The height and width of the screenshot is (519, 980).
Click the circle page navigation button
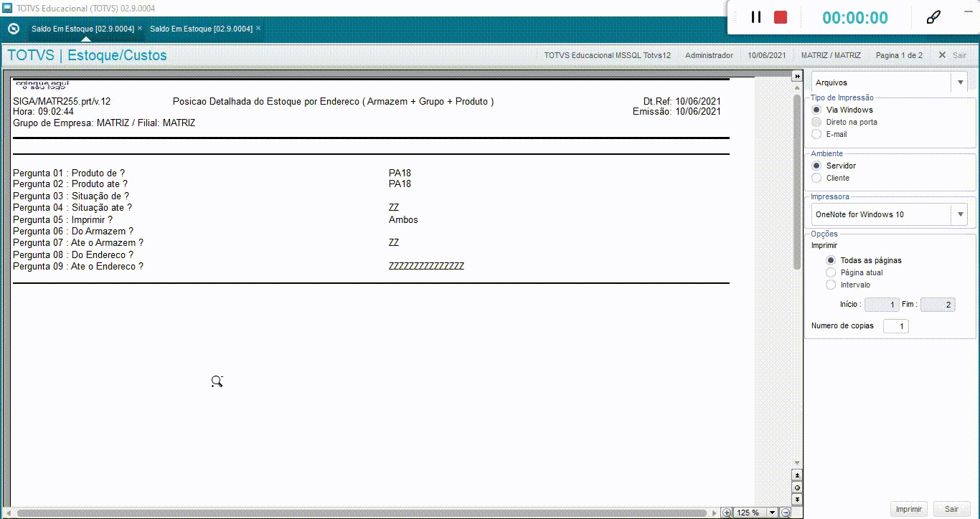[797, 487]
